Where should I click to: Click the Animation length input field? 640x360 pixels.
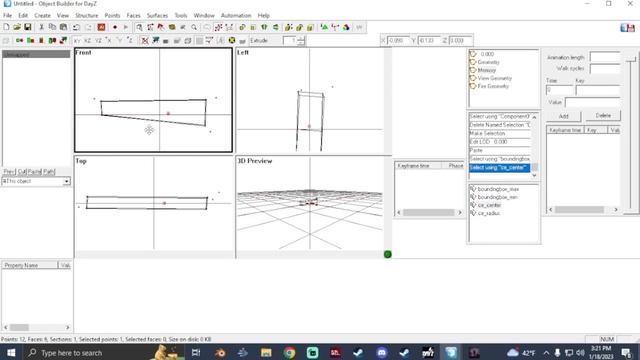click(x=605, y=57)
